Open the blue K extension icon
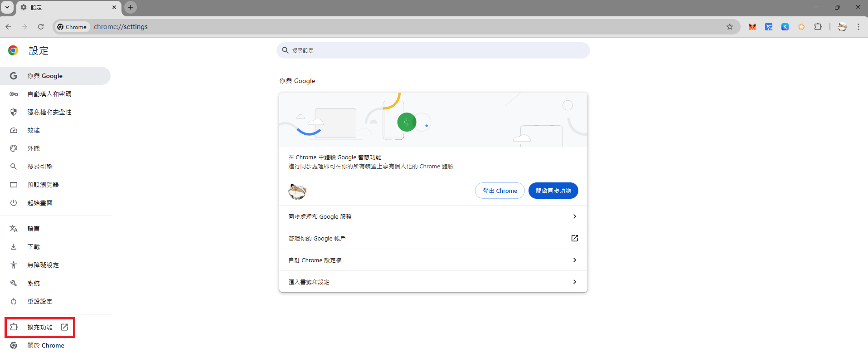Viewport: 868px width, 363px height. tap(785, 27)
